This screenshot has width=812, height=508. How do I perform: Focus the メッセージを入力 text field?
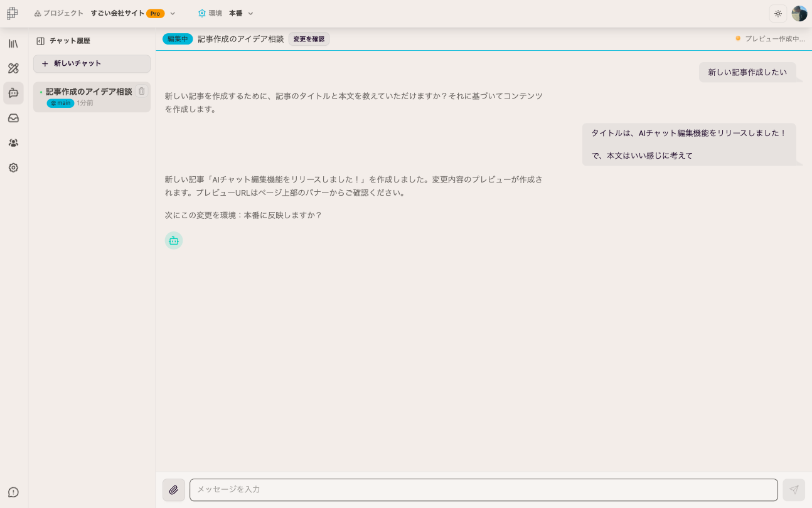tap(484, 490)
